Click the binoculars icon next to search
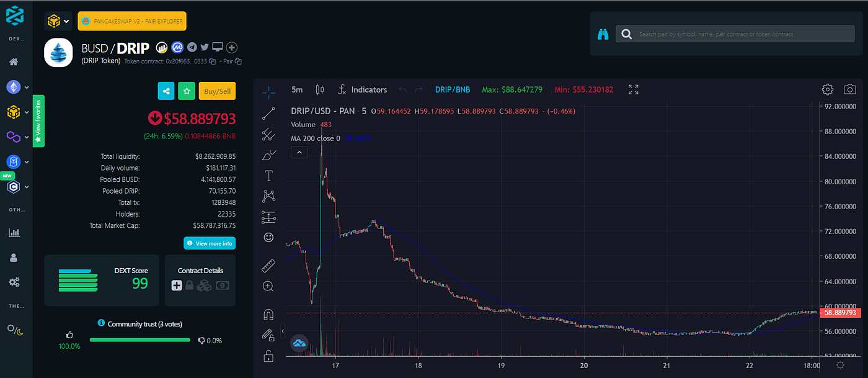This screenshot has width=868, height=378. [x=603, y=34]
